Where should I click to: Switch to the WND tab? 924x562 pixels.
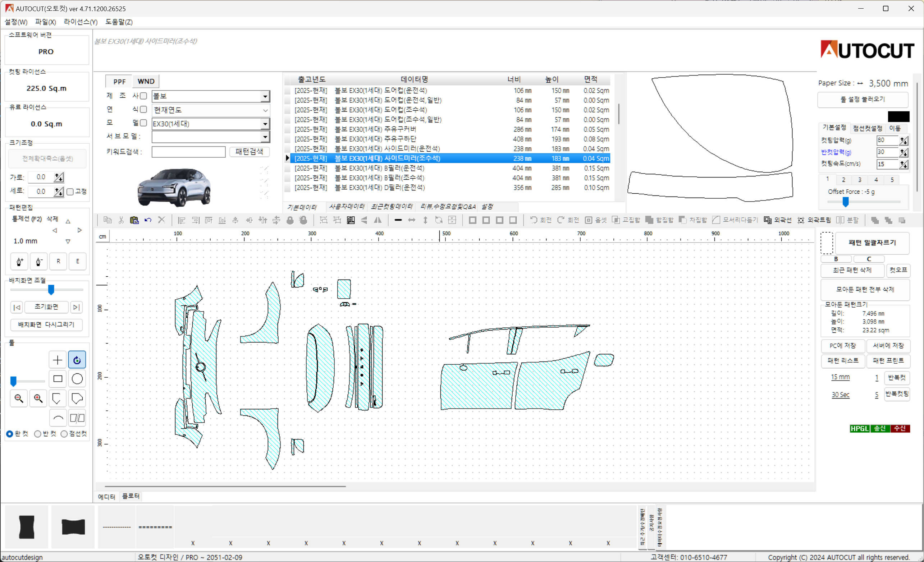tap(146, 81)
